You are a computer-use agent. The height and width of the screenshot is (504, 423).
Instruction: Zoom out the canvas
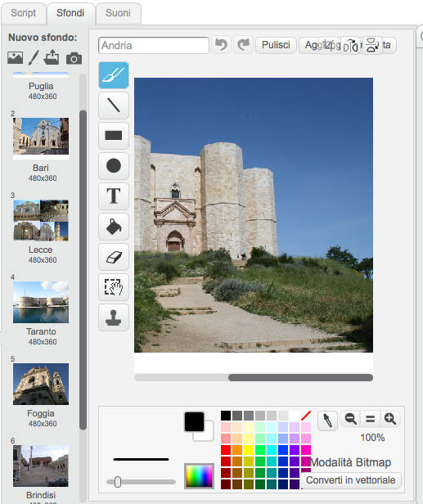350,419
